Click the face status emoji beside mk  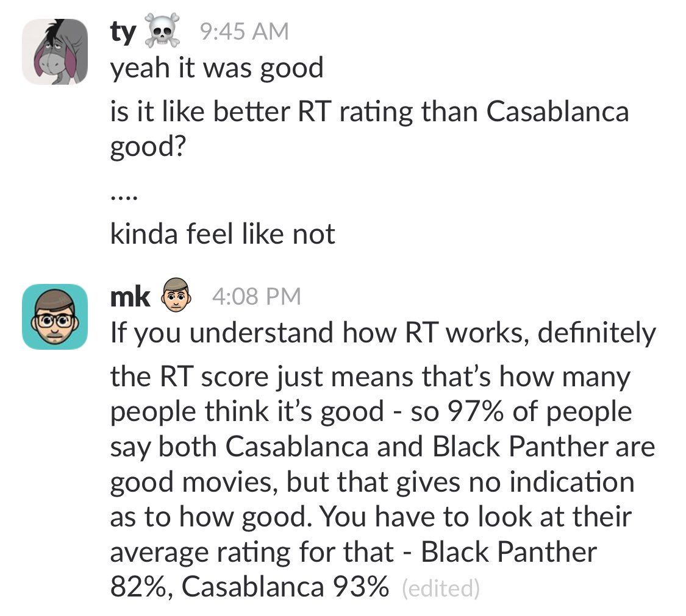pos(176,295)
